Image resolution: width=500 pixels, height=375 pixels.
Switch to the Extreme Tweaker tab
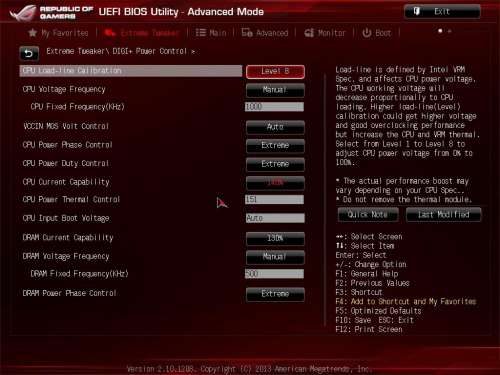[x=142, y=33]
